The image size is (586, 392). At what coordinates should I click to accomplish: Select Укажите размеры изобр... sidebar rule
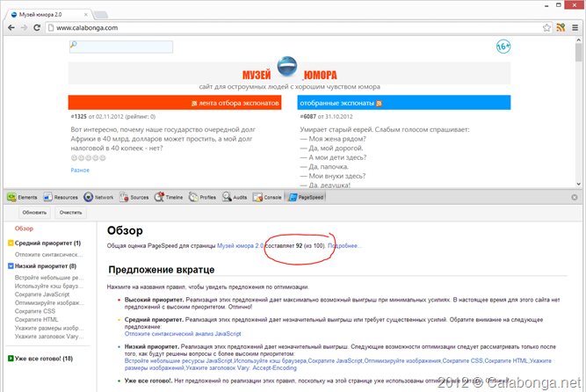coord(49,328)
